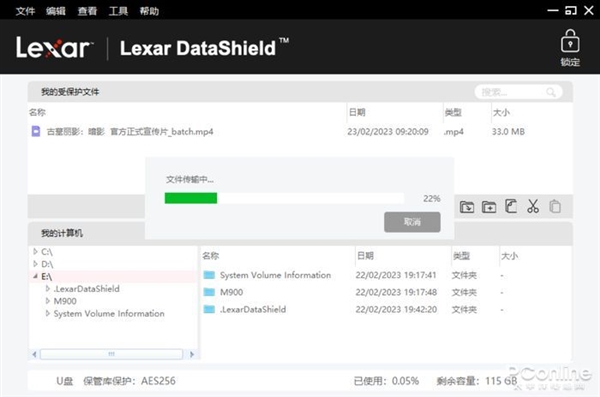Sort protected files by 名称 column
This screenshot has width=600, height=397.
point(37,112)
